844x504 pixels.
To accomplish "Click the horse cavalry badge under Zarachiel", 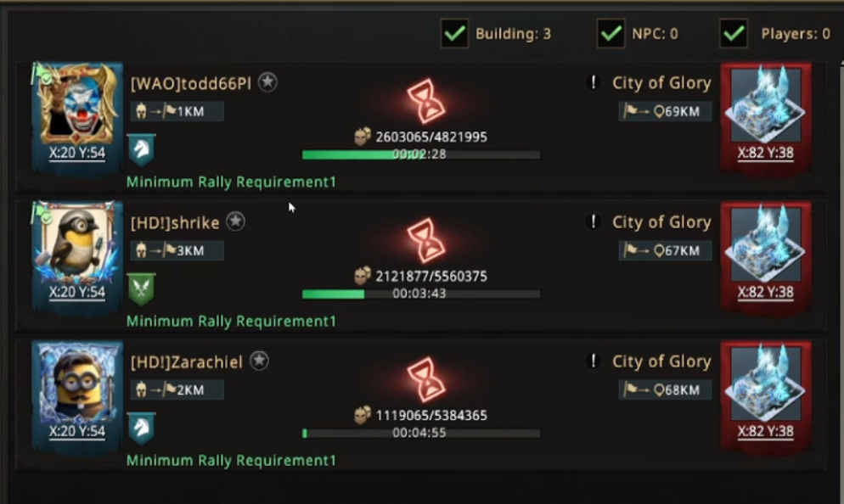I will coord(141,428).
